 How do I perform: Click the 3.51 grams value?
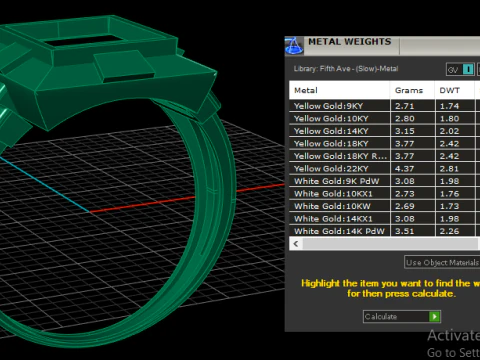click(x=404, y=231)
